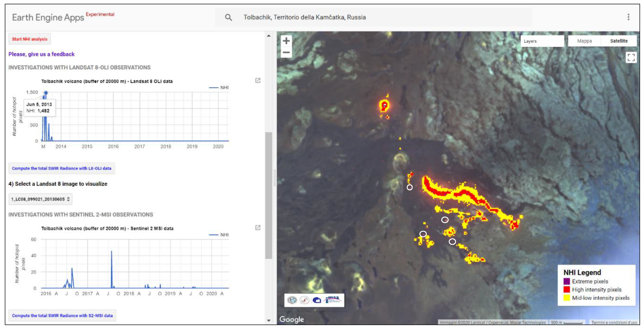Zoom in the map with plus
The width and height of the screenshot is (644, 329).
286,41
